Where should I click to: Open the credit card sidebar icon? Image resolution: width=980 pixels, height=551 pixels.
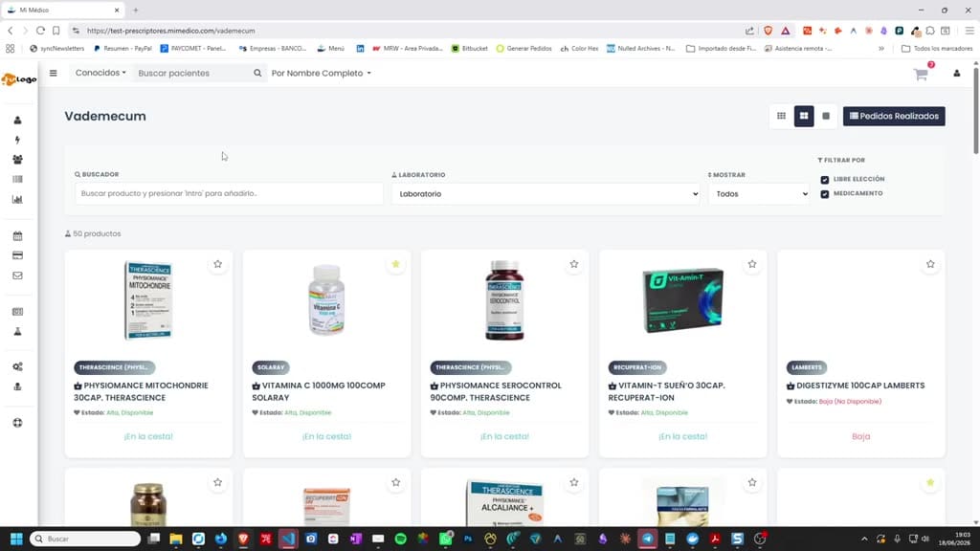point(17,255)
